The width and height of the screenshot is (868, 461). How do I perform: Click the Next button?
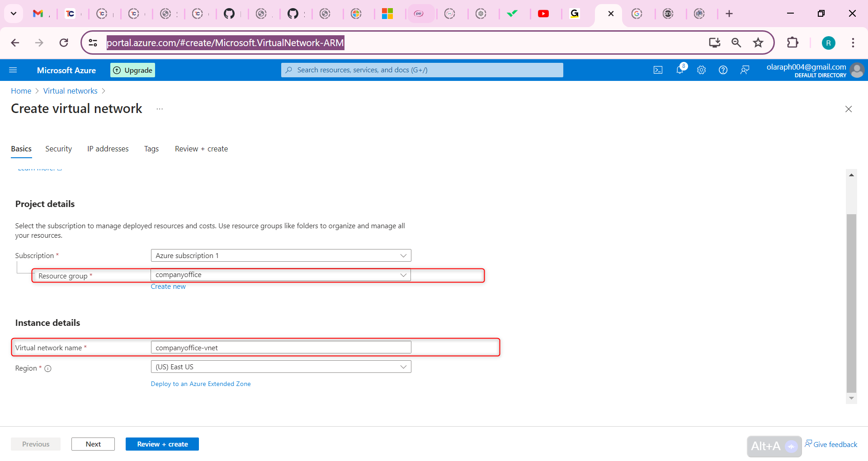click(x=93, y=444)
